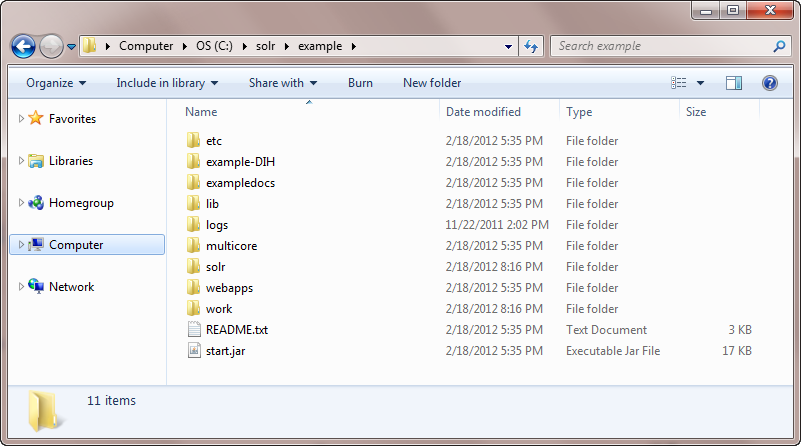Click the grayed Forward arrow button
The width and height of the screenshot is (801, 446).
tap(51, 46)
